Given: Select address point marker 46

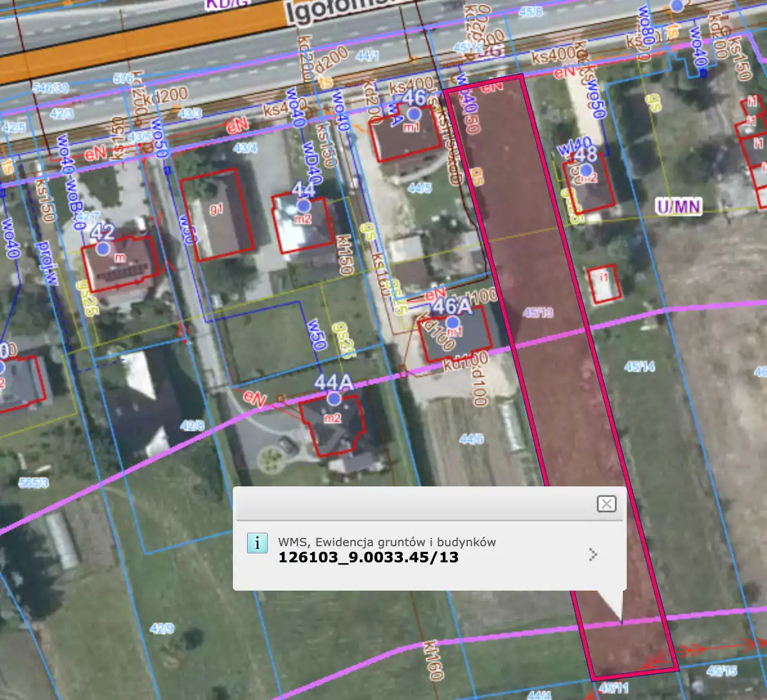Looking at the screenshot, I should (414, 114).
